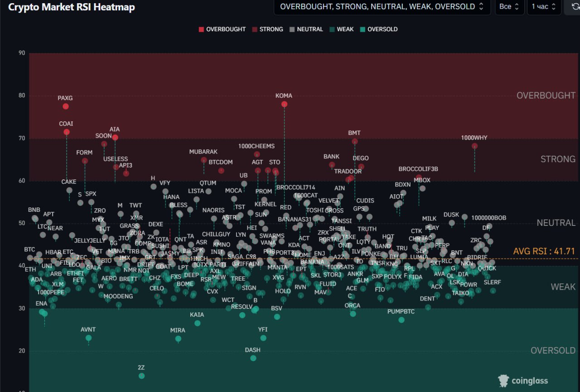Open the "1 час" timeframe dropdown
Viewport: 580px width, 392px height.
544,7
